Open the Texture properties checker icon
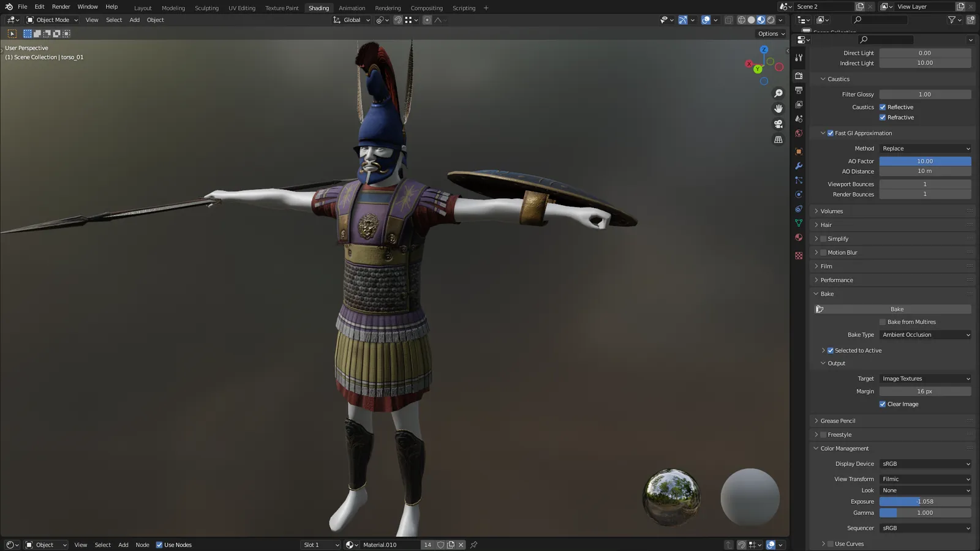The width and height of the screenshot is (980, 551). click(x=799, y=255)
